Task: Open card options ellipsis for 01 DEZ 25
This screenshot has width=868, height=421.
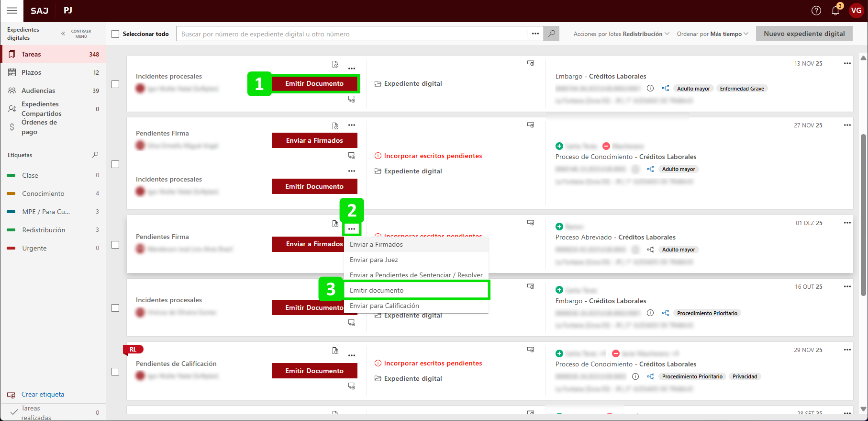Action: click(x=847, y=223)
